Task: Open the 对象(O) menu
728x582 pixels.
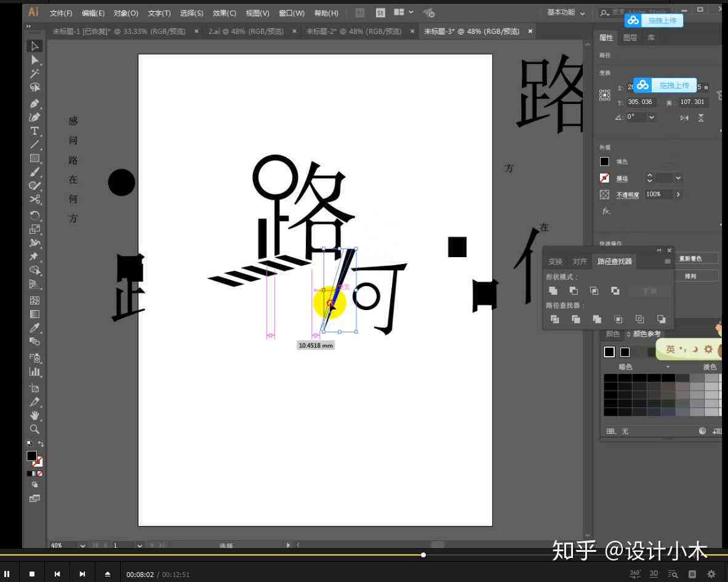Action: coord(126,13)
